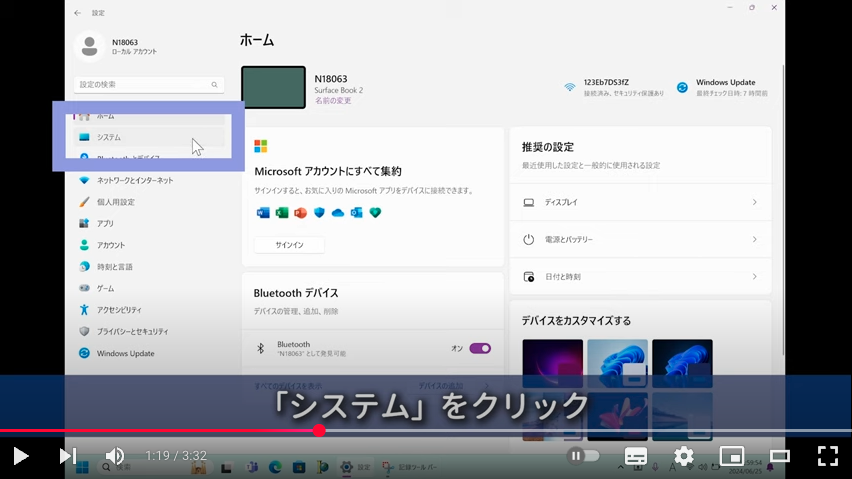Screen dimensions: 852x479
Task: Skip to the next video
Action: pos(68,456)
